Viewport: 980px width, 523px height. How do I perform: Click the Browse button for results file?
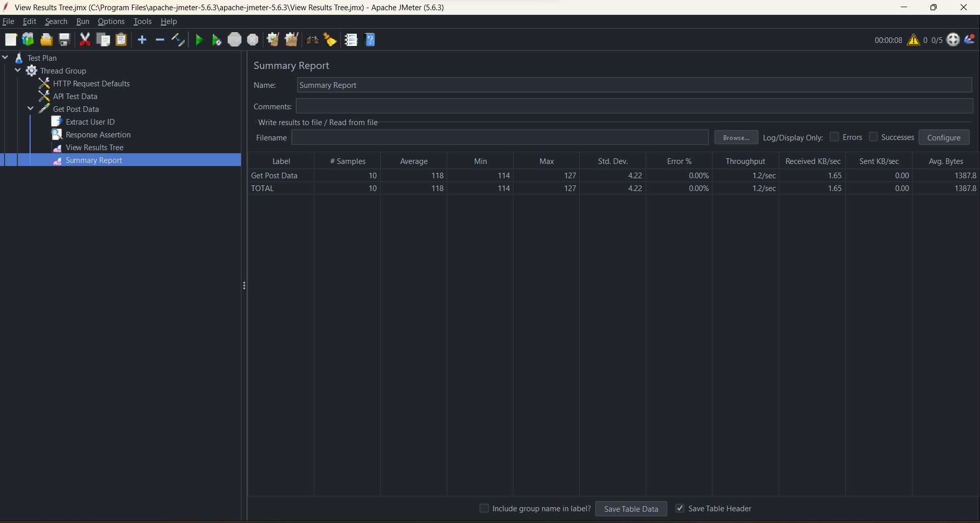pos(736,137)
